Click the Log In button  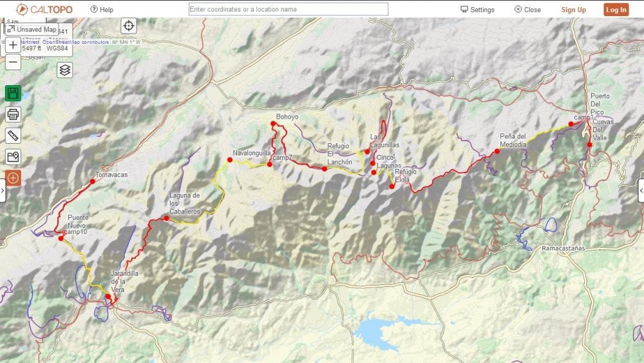click(616, 10)
